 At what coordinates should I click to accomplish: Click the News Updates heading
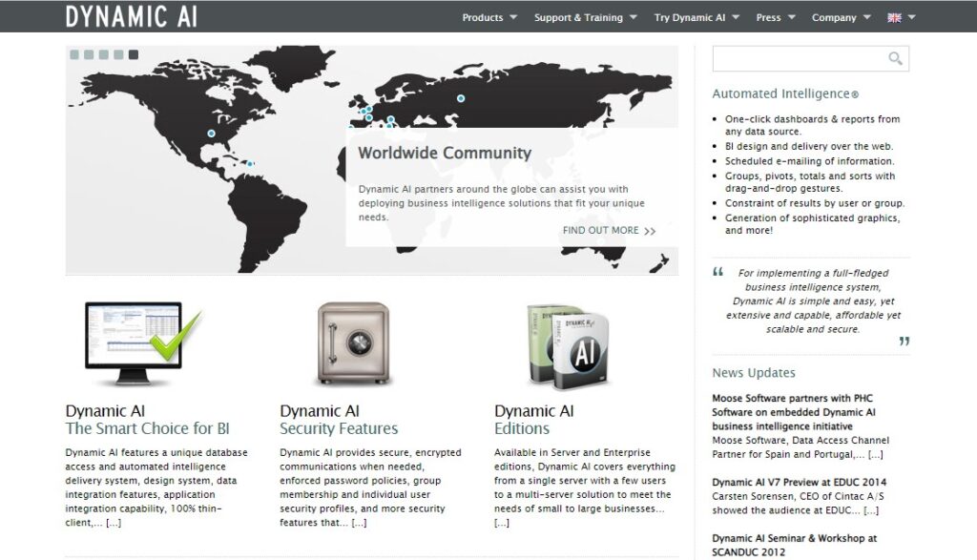point(754,373)
